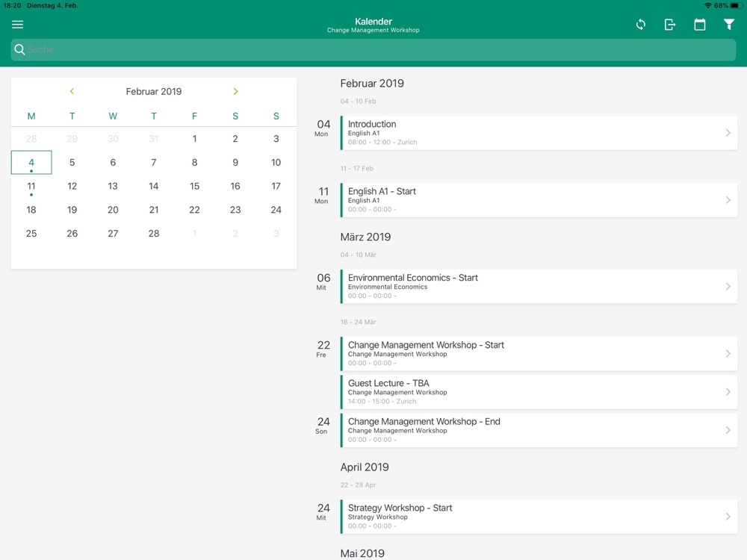Tap the sync refresh icon
Screen dimensions: 747x560
point(641,25)
